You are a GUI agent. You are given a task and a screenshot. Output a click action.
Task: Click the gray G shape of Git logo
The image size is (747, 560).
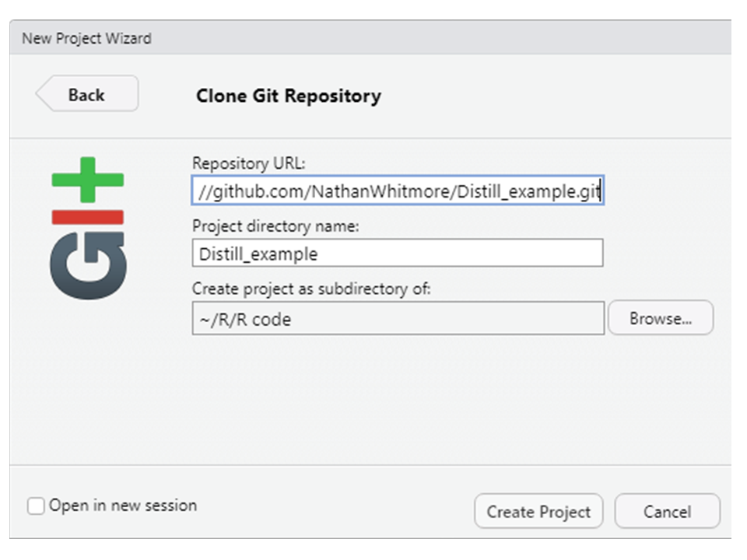[x=88, y=266]
